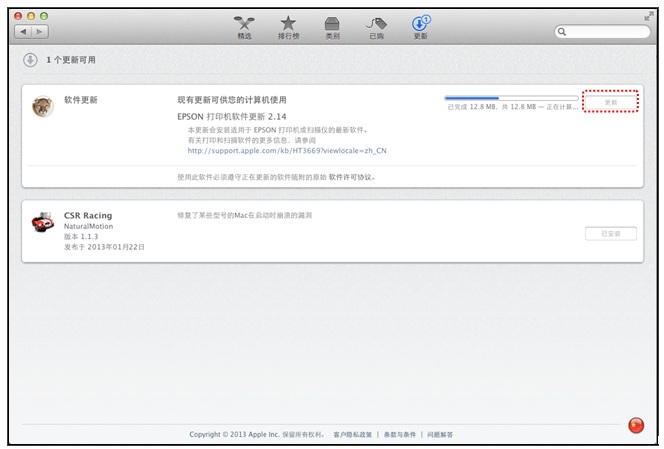This screenshot has height=449, width=664.
Task: Open the 软件许可协议 license agreement link
Action: coord(351,177)
